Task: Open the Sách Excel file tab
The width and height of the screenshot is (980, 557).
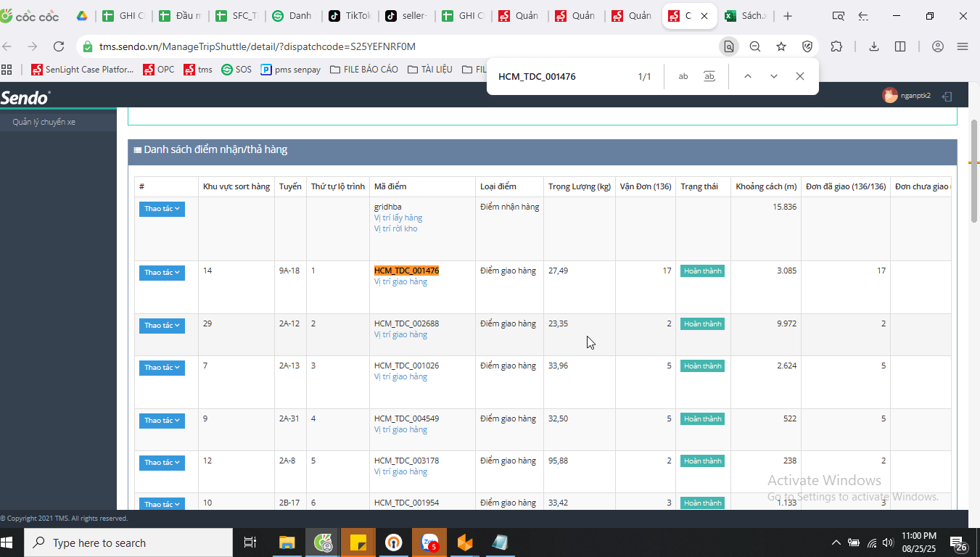Action: (x=746, y=16)
